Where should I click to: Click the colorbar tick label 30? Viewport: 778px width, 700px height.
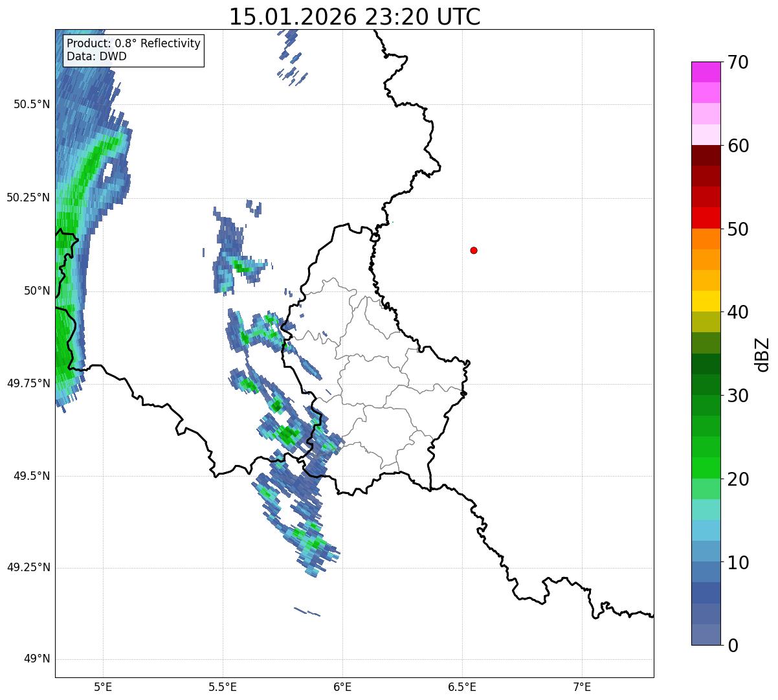738,396
